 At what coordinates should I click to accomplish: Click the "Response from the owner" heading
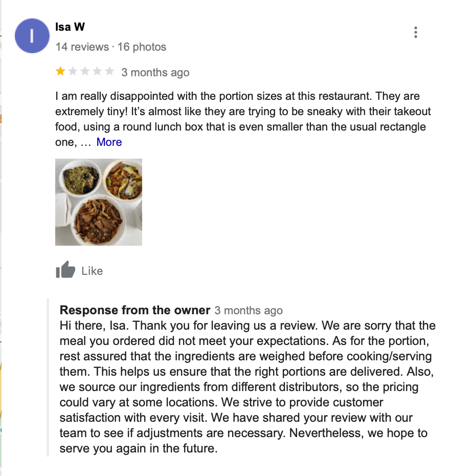(135, 310)
